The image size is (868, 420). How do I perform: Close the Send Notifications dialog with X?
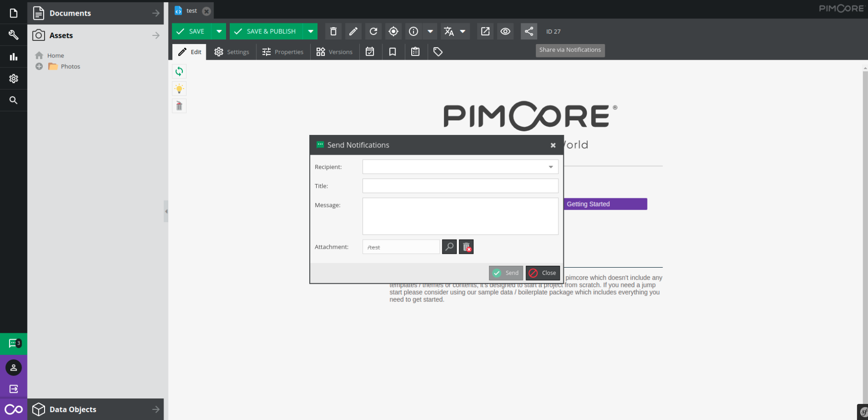(x=553, y=145)
